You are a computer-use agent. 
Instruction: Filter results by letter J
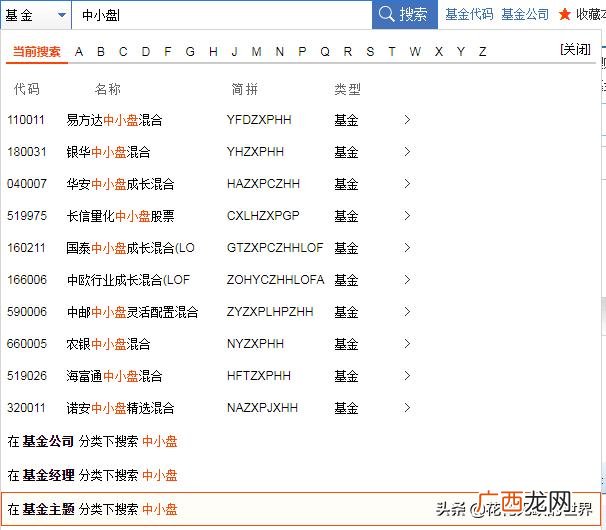[234, 51]
